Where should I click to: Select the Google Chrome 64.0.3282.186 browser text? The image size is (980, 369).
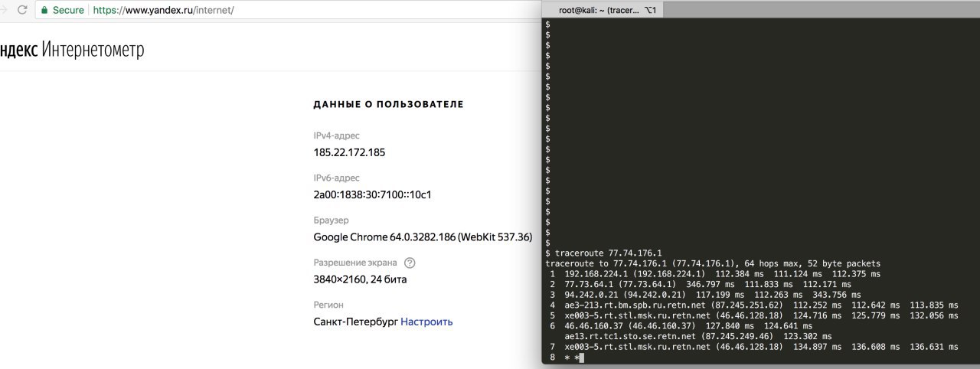point(423,237)
